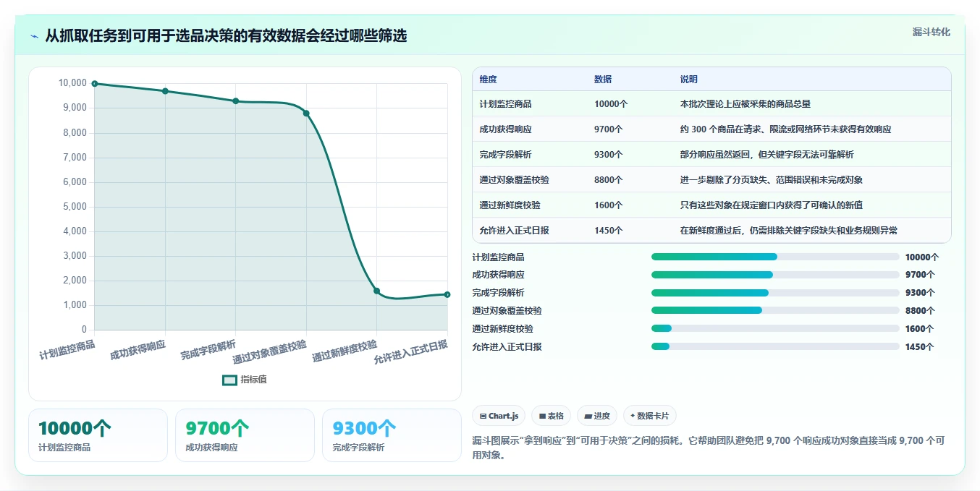The width and height of the screenshot is (980, 491).
Task: Click the chart point for 计划监控商品
Action: click(95, 84)
